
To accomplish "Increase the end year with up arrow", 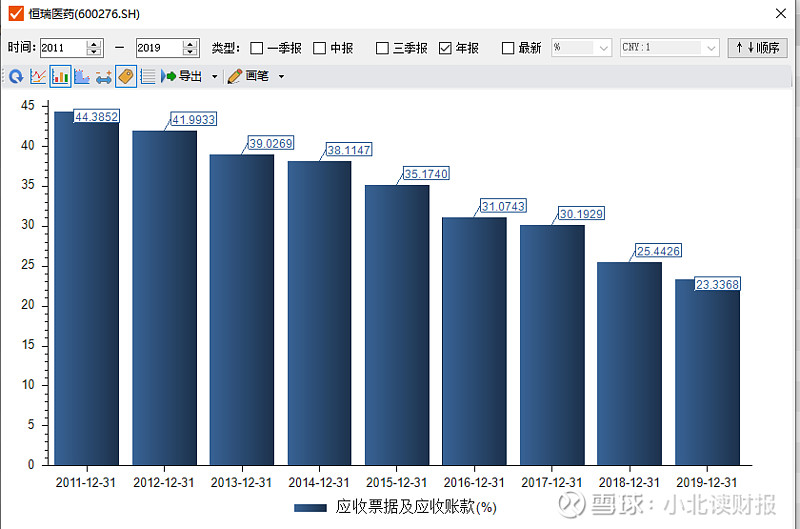I will (190, 44).
